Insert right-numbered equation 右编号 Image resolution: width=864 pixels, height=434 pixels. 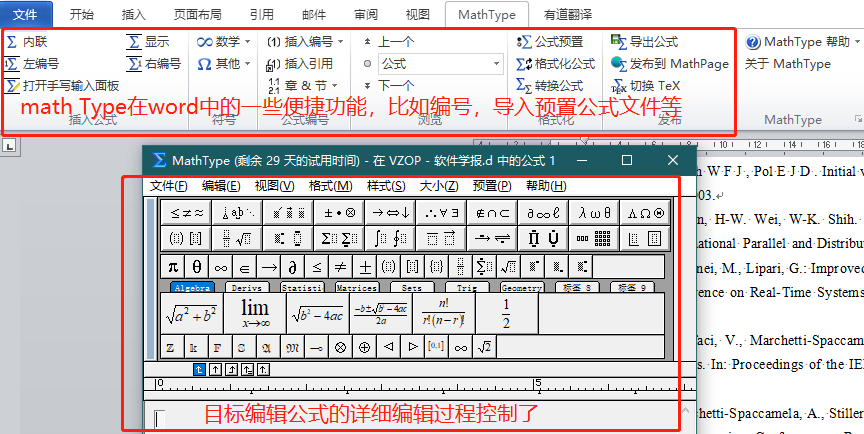click(154, 64)
